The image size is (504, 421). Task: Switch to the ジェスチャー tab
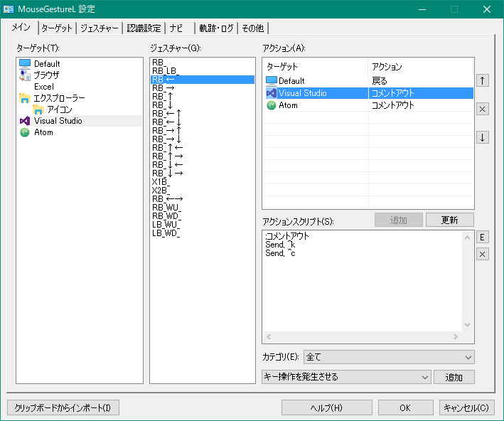coord(100,28)
